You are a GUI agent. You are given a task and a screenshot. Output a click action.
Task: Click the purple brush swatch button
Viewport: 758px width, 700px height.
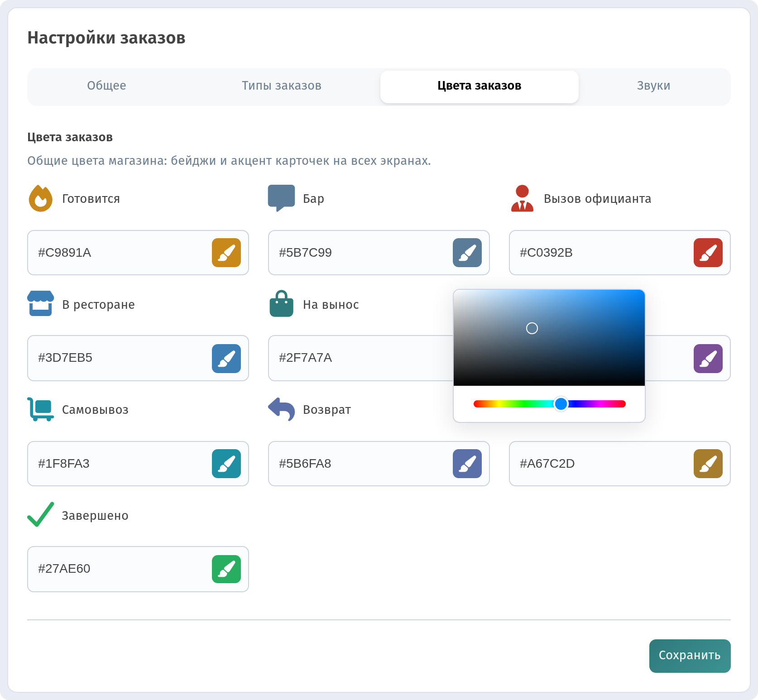point(708,359)
